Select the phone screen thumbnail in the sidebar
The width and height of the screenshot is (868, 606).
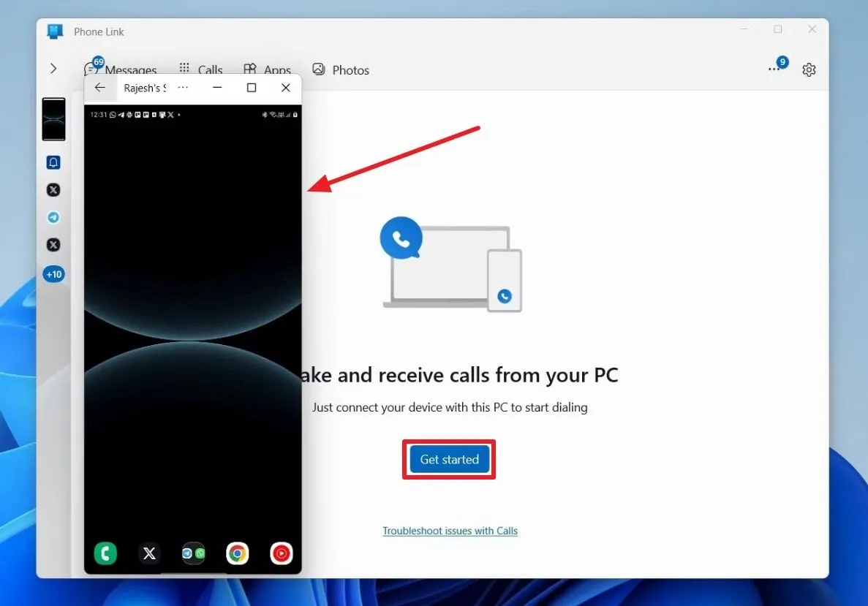pos(53,119)
